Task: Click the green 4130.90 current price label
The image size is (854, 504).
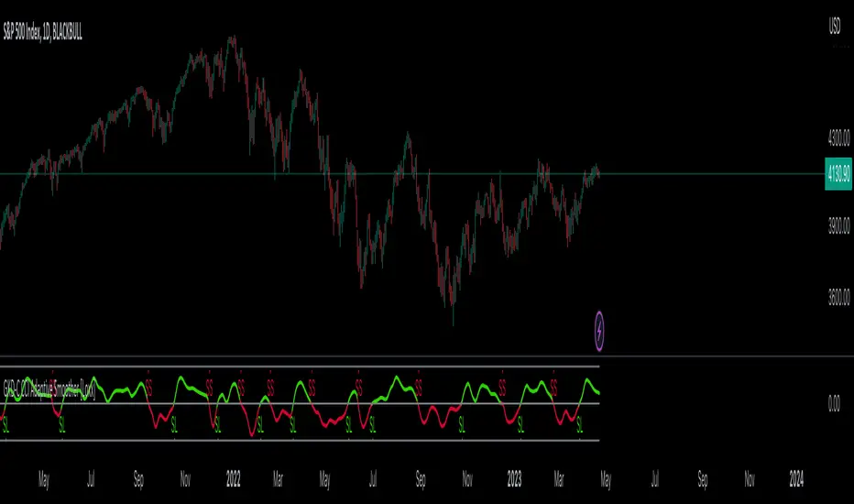Action: [838, 174]
